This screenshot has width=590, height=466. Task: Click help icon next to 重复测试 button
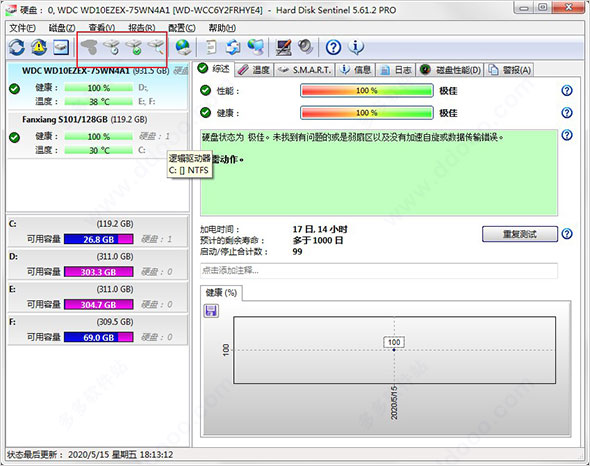click(567, 234)
